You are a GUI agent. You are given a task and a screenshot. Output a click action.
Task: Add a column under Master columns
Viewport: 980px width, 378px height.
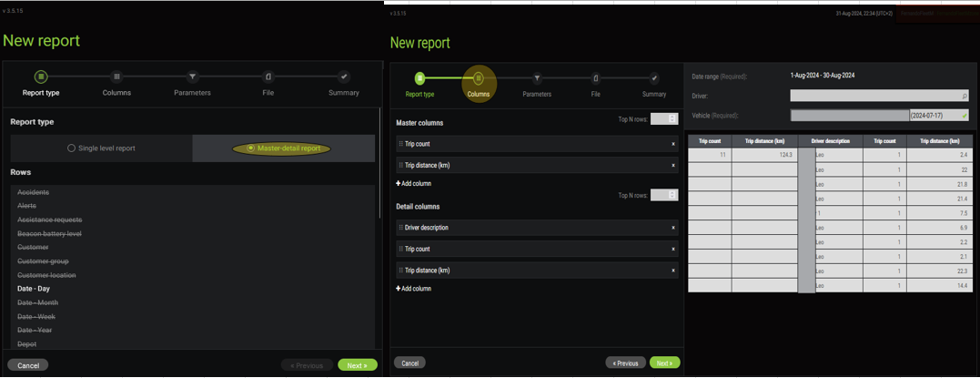[414, 184]
